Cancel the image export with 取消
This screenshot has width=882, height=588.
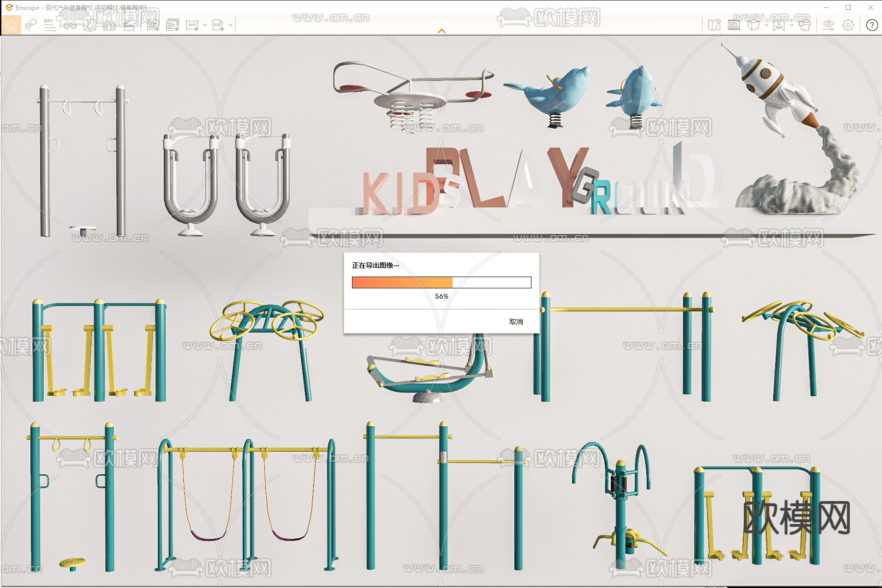tap(516, 322)
